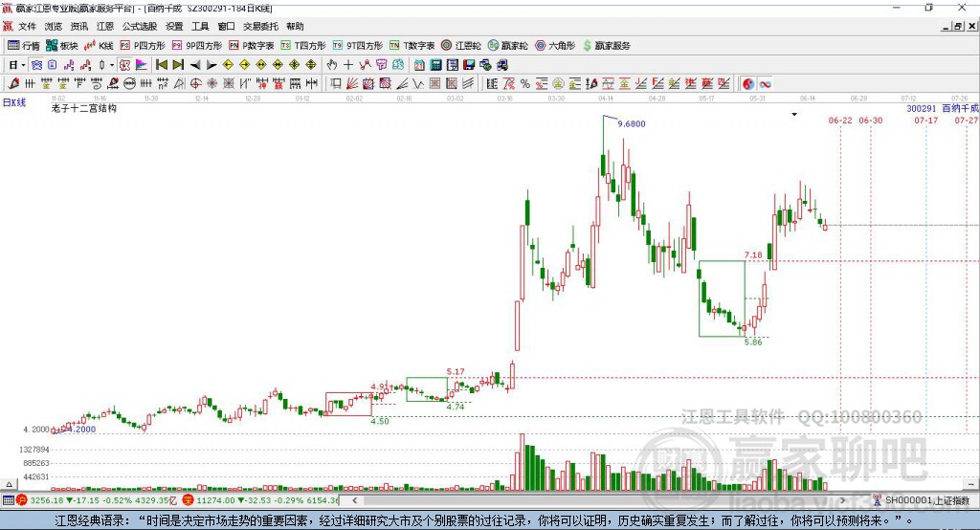The width and height of the screenshot is (980, 530).
Task: Open the 资讯 menu
Action: (78, 26)
